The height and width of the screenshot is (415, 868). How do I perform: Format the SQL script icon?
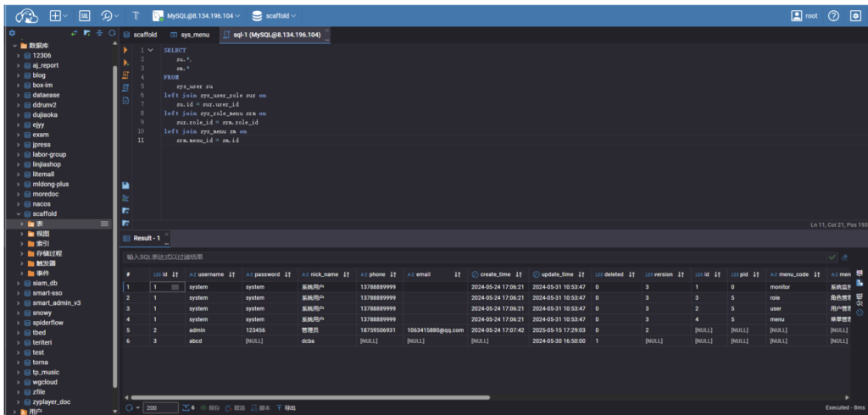[x=125, y=198]
